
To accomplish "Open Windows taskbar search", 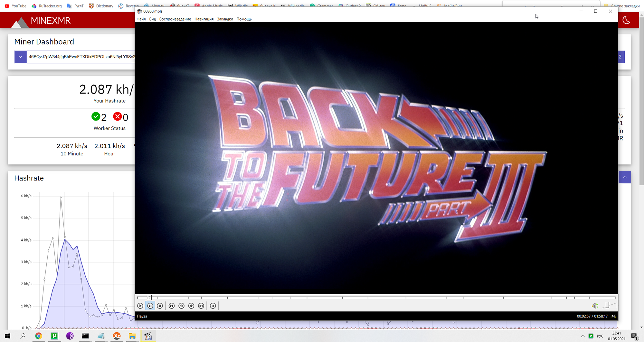I will pos(23,336).
